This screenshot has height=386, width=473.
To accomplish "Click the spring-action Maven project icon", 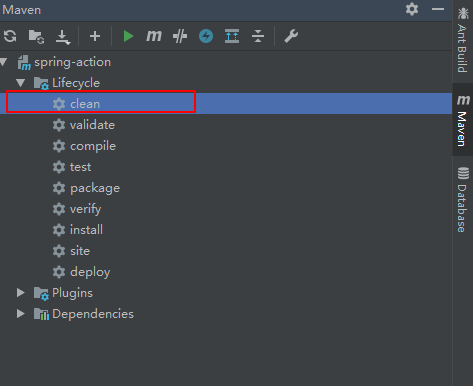I will [24, 63].
